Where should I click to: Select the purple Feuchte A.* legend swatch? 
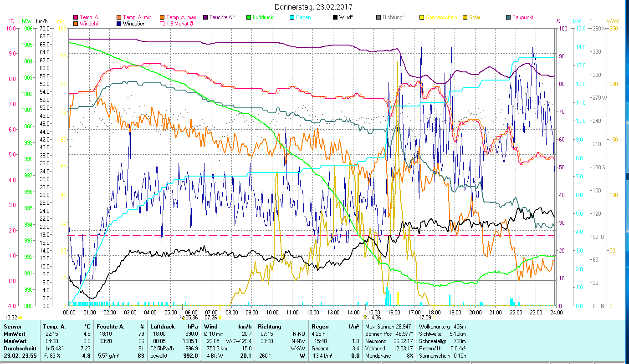tap(205, 17)
